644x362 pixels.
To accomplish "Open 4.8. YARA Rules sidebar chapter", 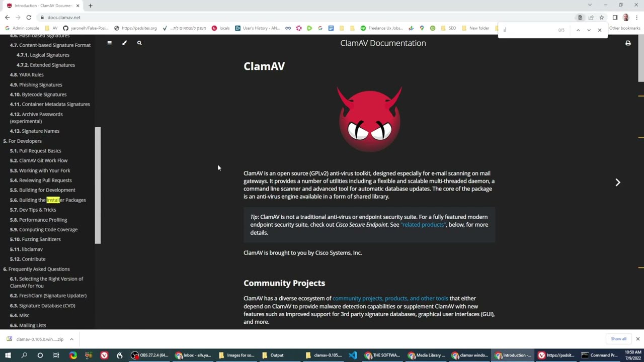I will coord(27,75).
